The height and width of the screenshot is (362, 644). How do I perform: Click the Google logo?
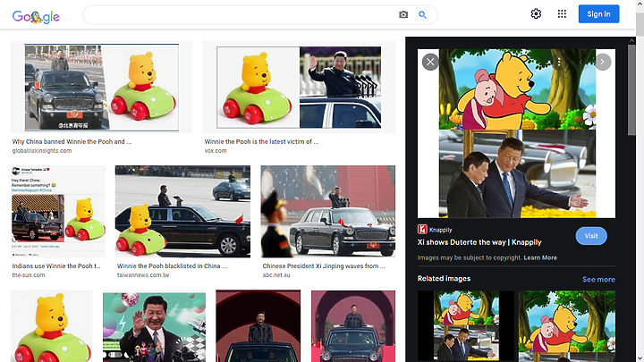pos(36,16)
